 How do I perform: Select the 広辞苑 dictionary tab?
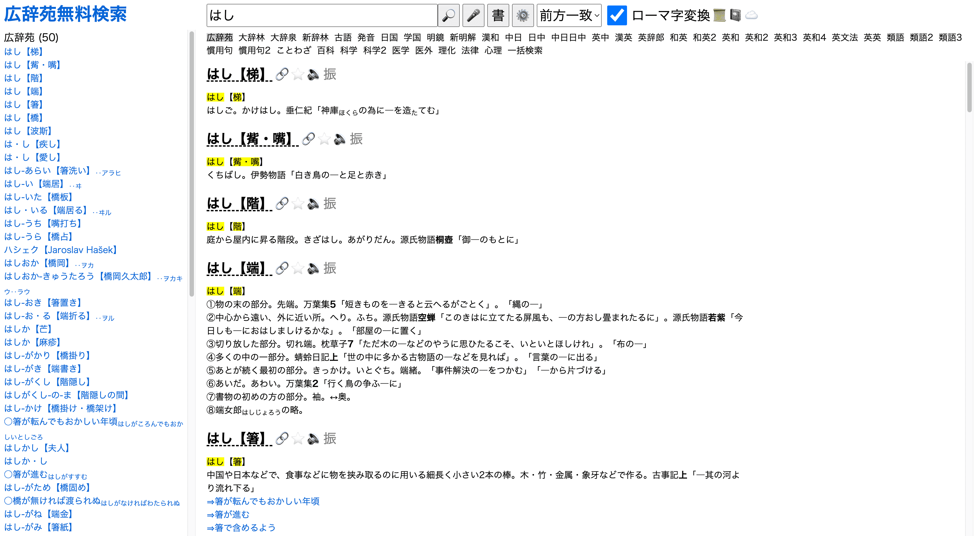(220, 37)
